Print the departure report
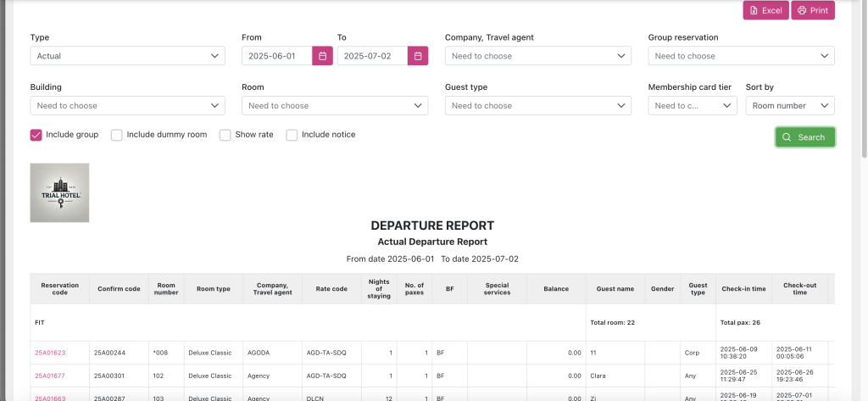 point(812,10)
